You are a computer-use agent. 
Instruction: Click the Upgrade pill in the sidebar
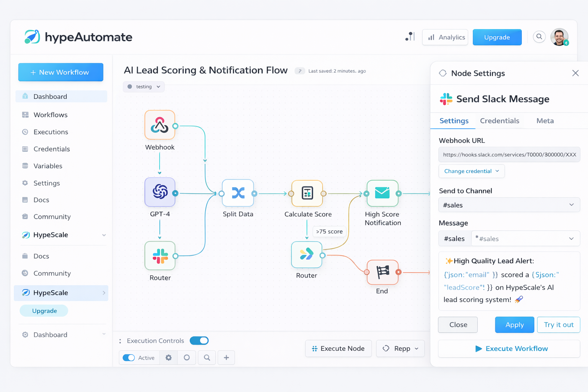click(44, 311)
